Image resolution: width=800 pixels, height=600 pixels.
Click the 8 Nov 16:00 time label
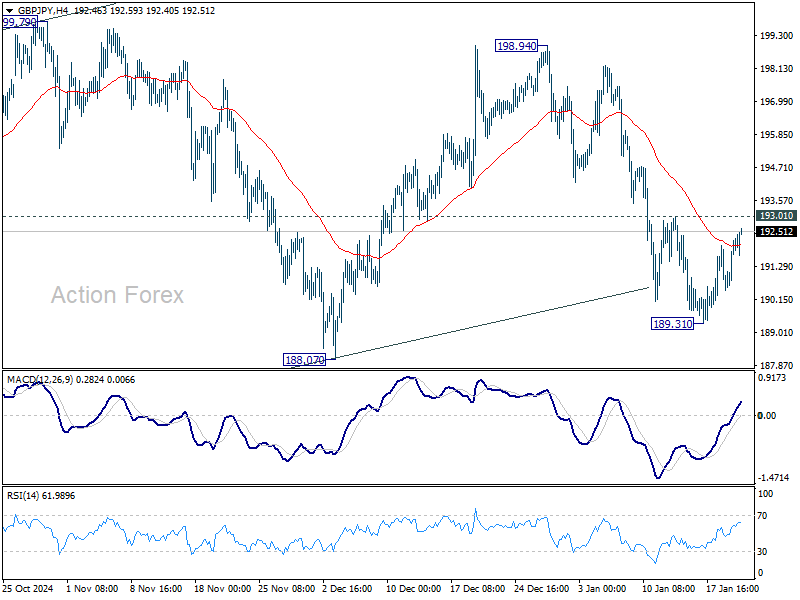point(156,588)
